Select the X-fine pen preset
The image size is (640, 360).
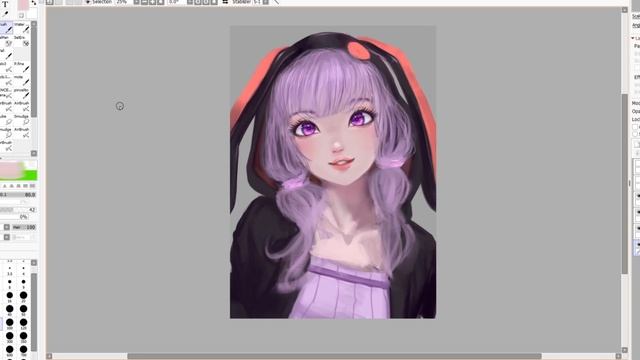tap(22, 67)
